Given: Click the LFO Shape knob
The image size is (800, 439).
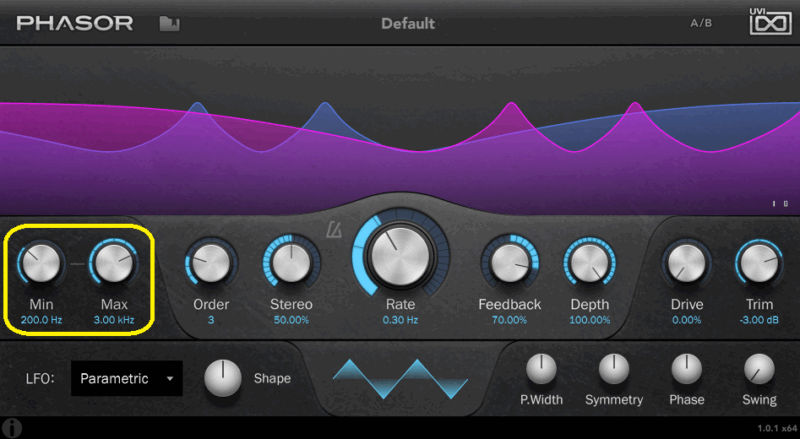Looking at the screenshot, I should (x=222, y=378).
